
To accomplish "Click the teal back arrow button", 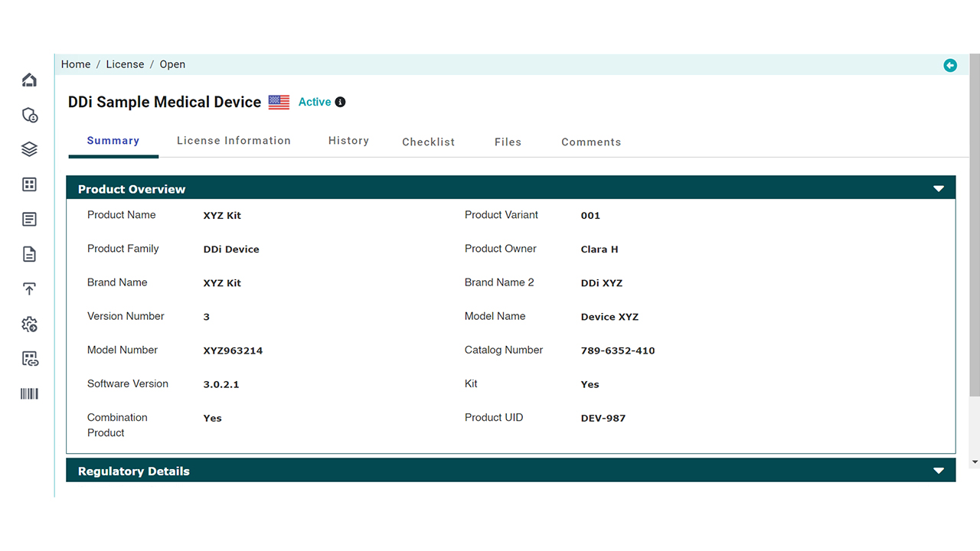I will 950,66.
